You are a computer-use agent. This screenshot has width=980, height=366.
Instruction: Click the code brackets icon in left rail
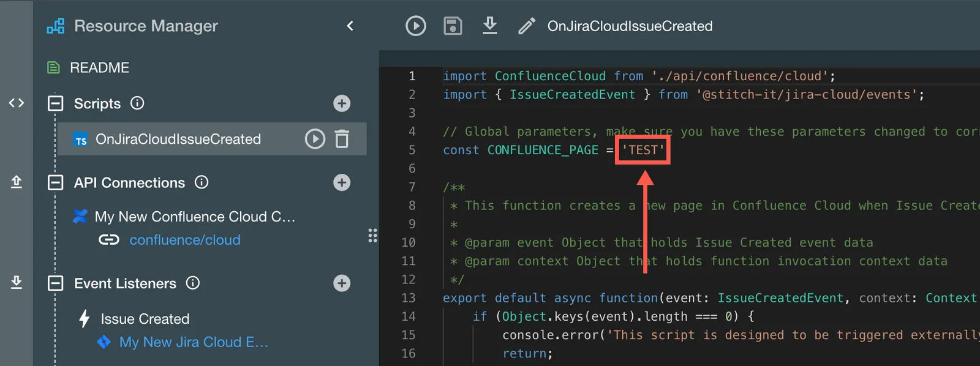[x=17, y=103]
